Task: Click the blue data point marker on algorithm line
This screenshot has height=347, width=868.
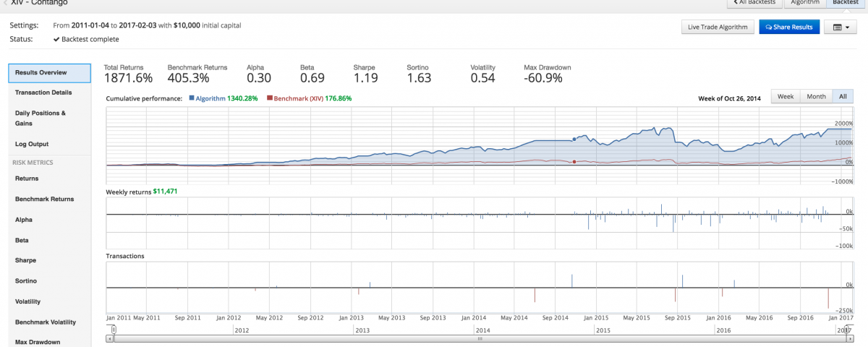Action: (574, 139)
